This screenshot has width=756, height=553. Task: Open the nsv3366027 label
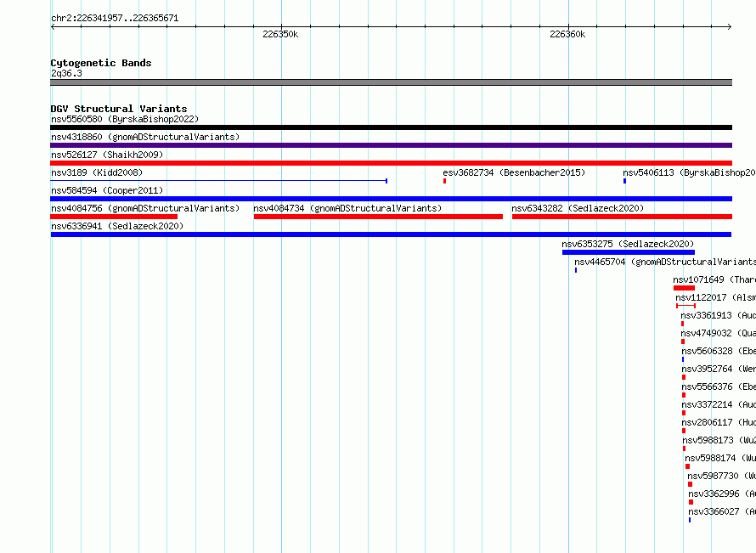722,511
